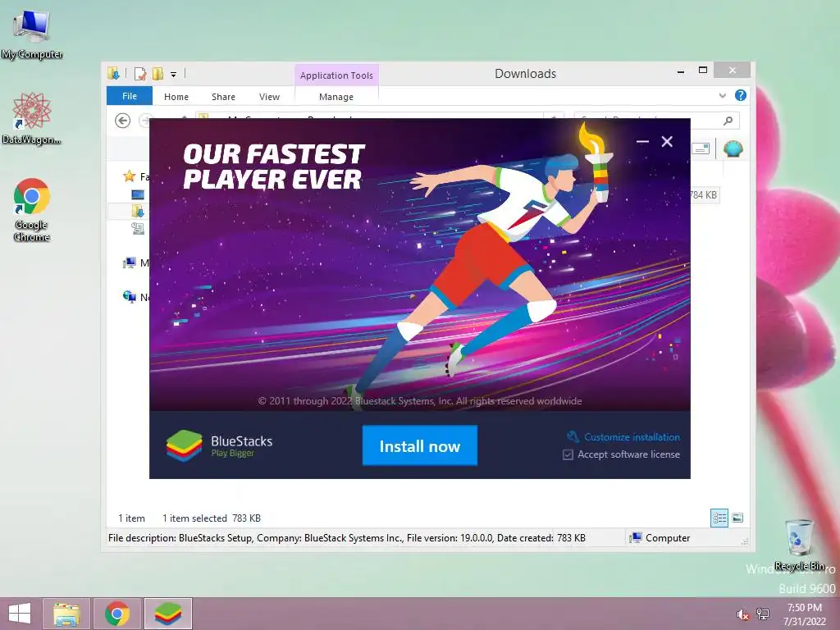
Task: Click the 1 item count in status bar
Action: 132,518
